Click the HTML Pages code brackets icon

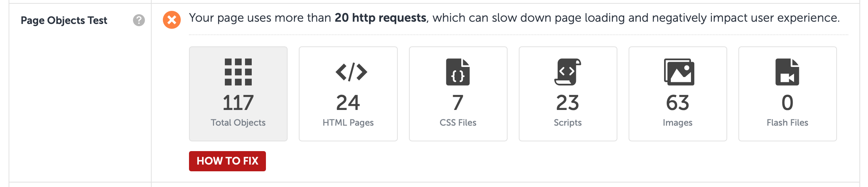click(351, 72)
